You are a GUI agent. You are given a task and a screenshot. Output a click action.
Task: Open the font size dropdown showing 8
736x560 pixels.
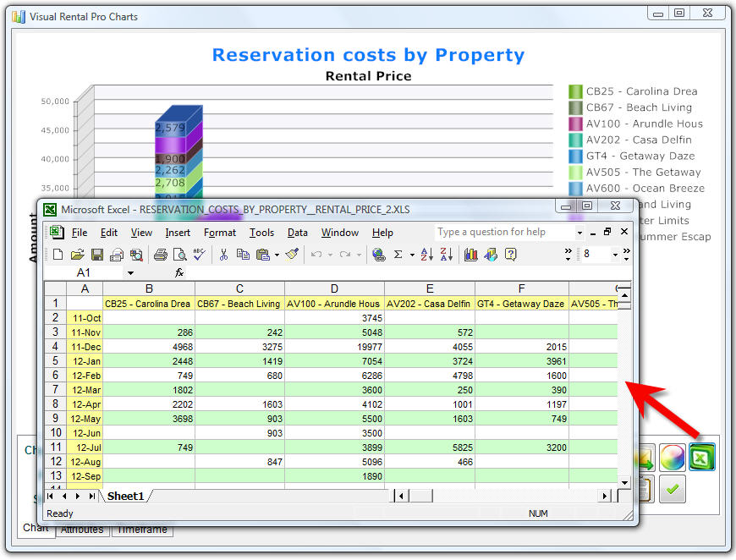pyautogui.click(x=615, y=255)
